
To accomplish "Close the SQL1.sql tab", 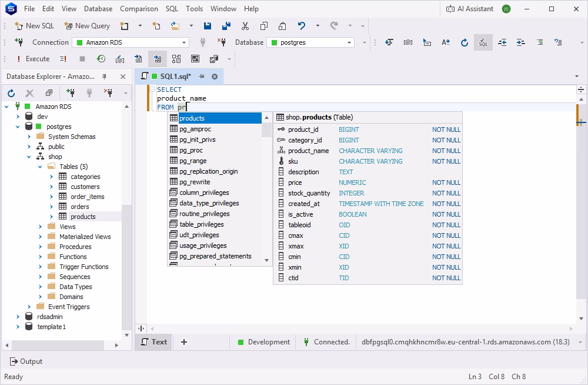I will [x=215, y=77].
